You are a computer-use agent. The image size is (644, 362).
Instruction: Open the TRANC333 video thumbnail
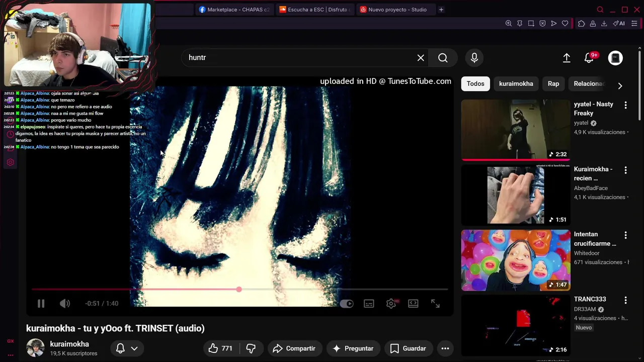click(x=516, y=325)
